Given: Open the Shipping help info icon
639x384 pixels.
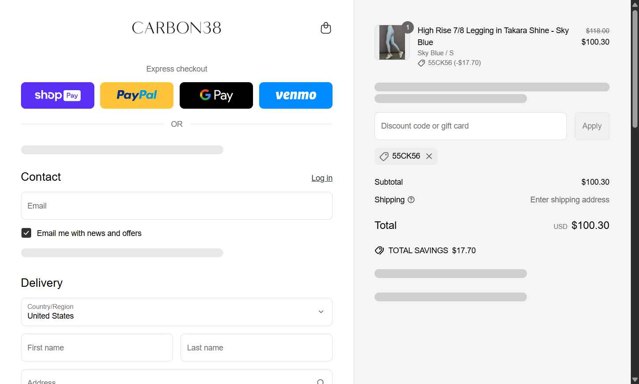Looking at the screenshot, I should coord(411,200).
